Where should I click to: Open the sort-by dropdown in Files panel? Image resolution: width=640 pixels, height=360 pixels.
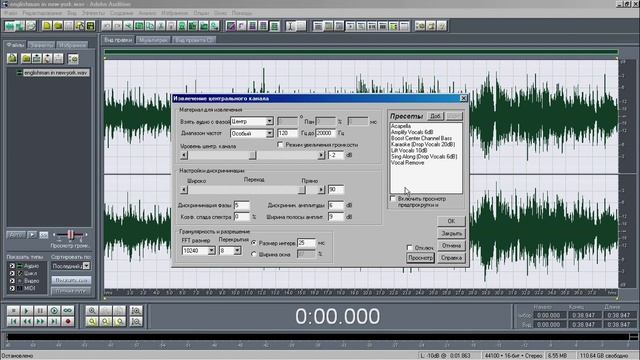pos(86,266)
